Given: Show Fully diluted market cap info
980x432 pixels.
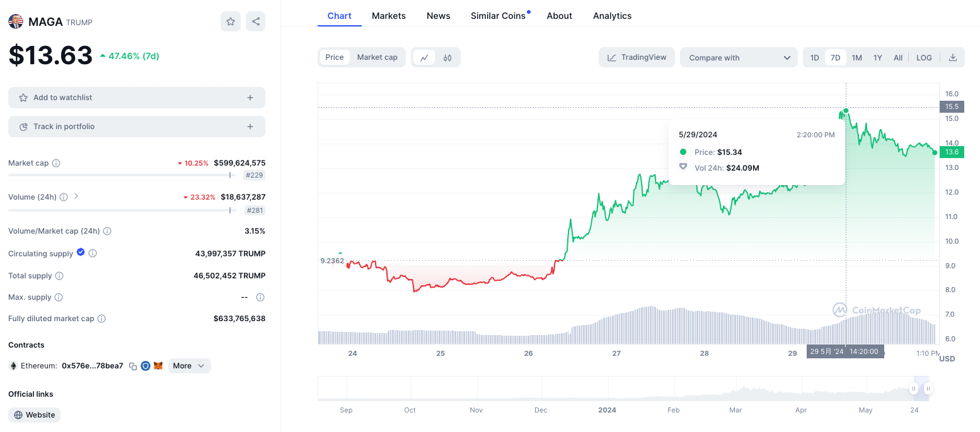Looking at the screenshot, I should tap(101, 319).
